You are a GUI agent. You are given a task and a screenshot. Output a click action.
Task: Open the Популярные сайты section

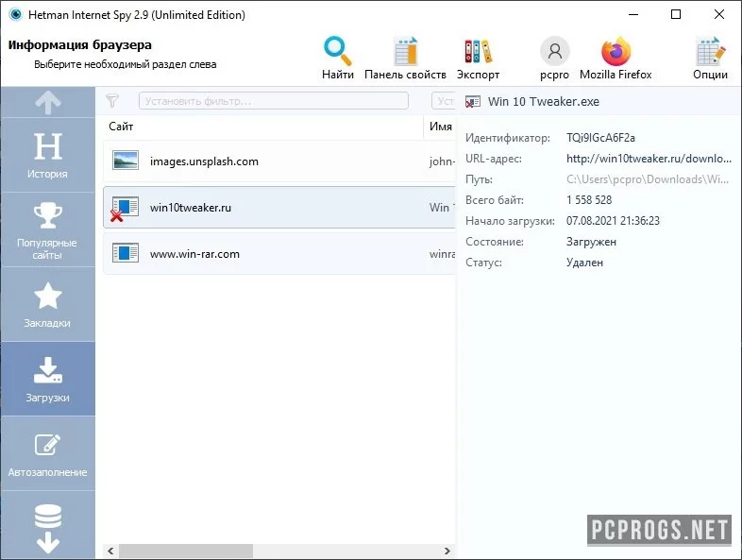pyautogui.click(x=48, y=229)
